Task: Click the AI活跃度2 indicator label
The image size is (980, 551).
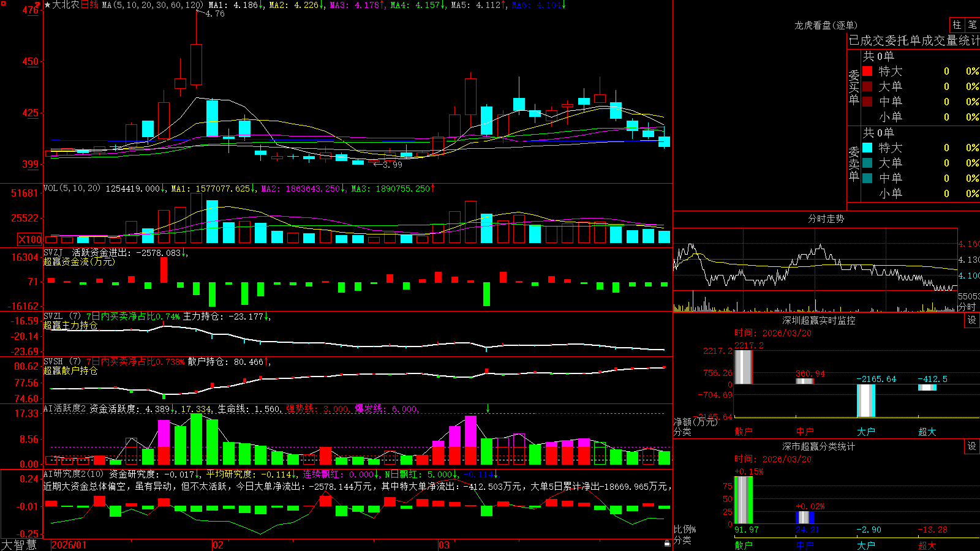Action: (x=65, y=409)
